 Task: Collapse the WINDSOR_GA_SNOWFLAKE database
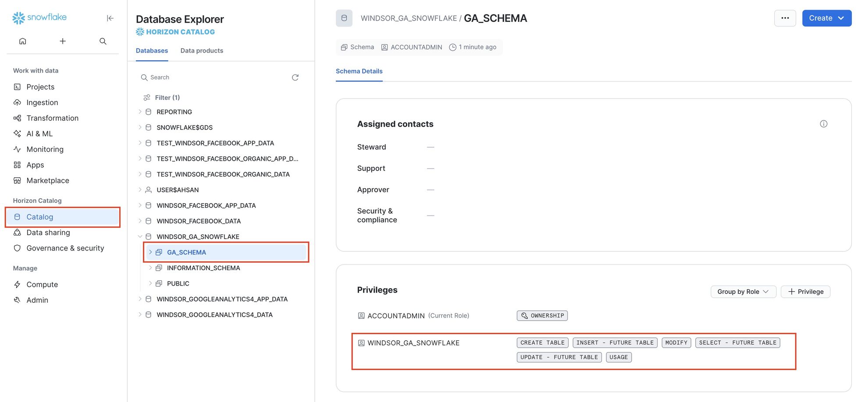pyautogui.click(x=140, y=236)
